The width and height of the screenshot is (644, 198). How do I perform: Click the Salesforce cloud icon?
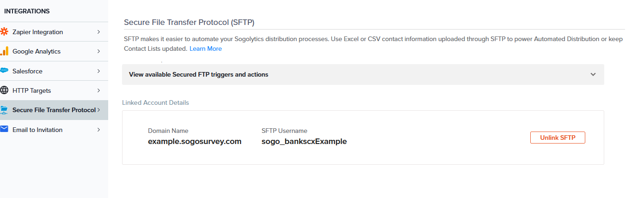[4, 71]
